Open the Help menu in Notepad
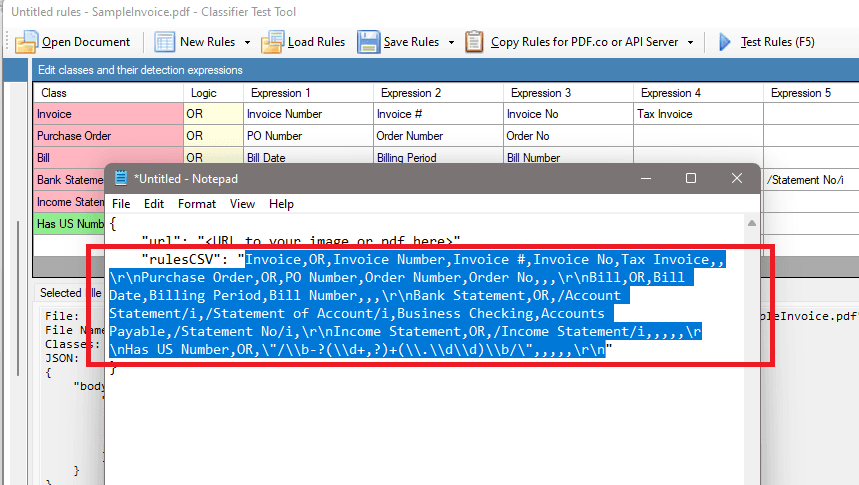859x485 pixels. pos(282,203)
